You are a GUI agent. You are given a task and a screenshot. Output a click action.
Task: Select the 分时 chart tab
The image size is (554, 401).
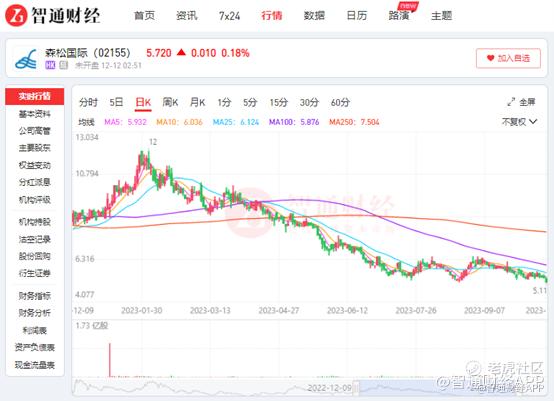88,102
